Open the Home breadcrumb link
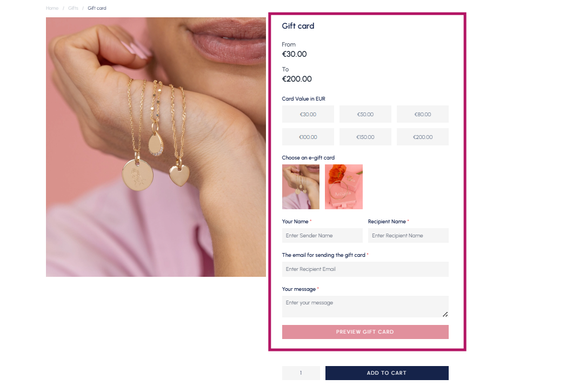 coord(52,8)
